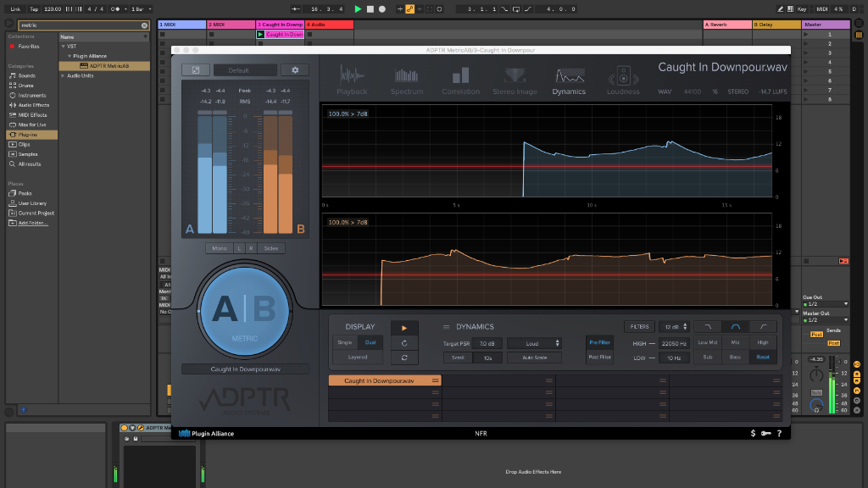Screen dimensions: 868x488
Task: Click the plugin settings gear icon
Action: click(x=295, y=70)
